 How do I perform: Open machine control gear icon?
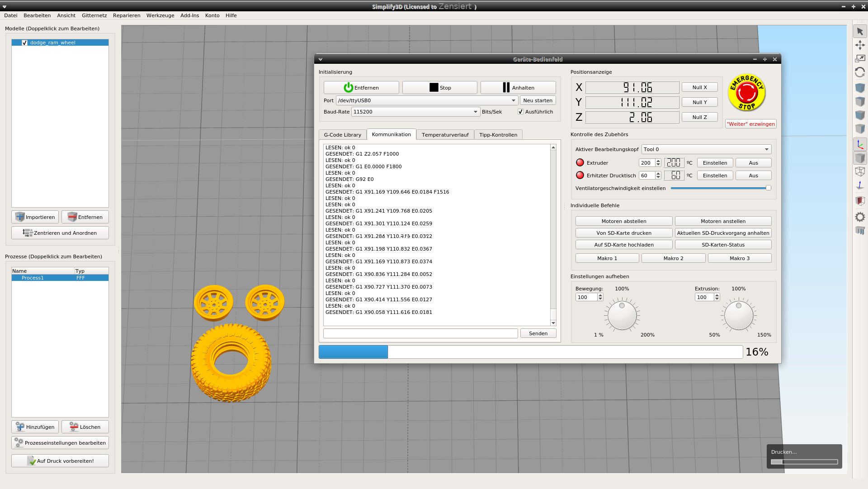[860, 217]
